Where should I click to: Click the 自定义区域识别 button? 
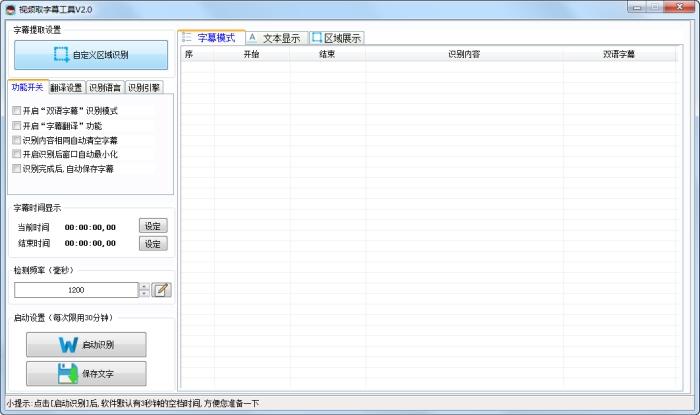(91, 55)
